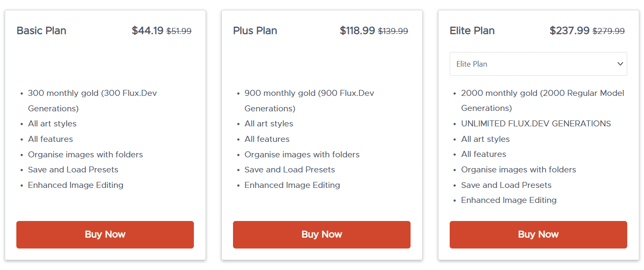Open the Elite Plan selector dropdown
Image resolution: width=644 pixels, height=270 pixels.
tap(538, 64)
